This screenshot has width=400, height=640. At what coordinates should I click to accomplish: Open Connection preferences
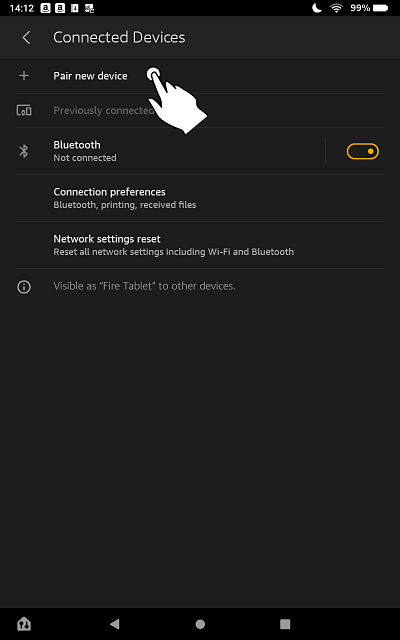pyautogui.click(x=200, y=198)
